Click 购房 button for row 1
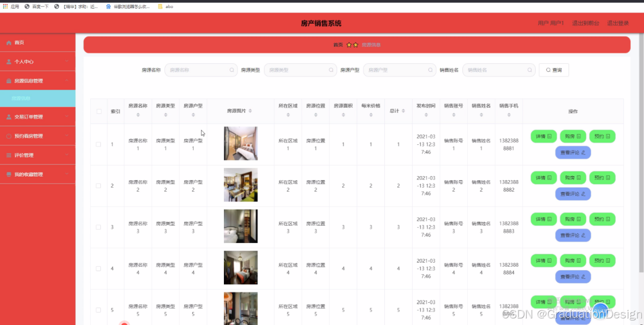The width and height of the screenshot is (644, 325). (573, 136)
